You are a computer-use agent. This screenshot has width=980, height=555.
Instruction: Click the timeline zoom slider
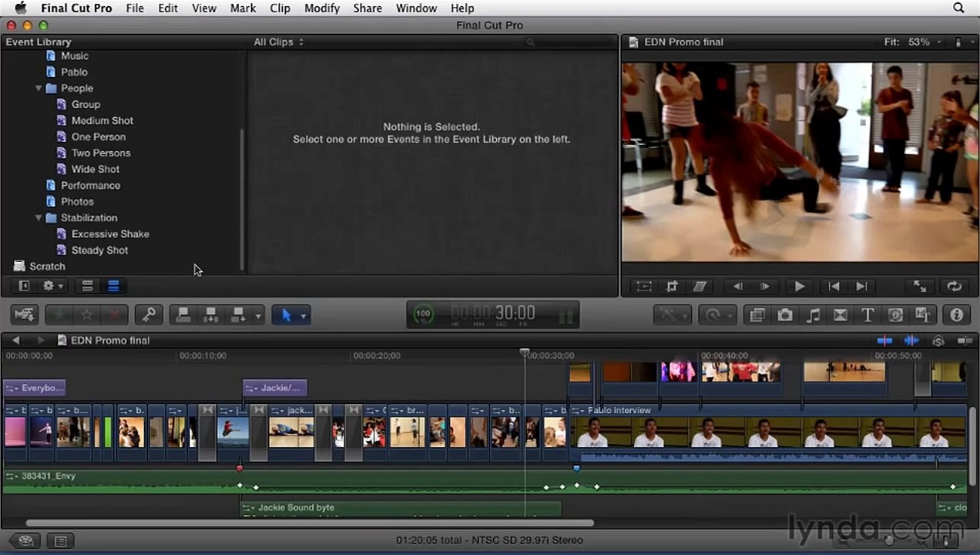888,541
